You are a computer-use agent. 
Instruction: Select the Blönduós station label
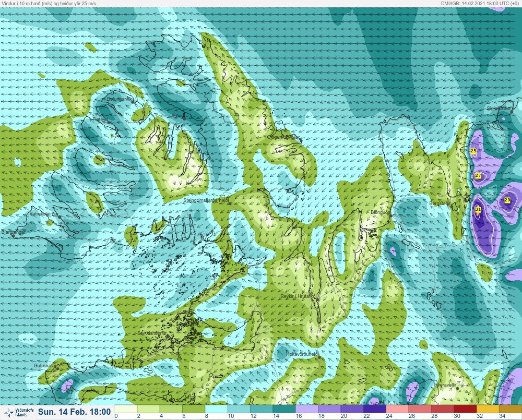click(380, 212)
